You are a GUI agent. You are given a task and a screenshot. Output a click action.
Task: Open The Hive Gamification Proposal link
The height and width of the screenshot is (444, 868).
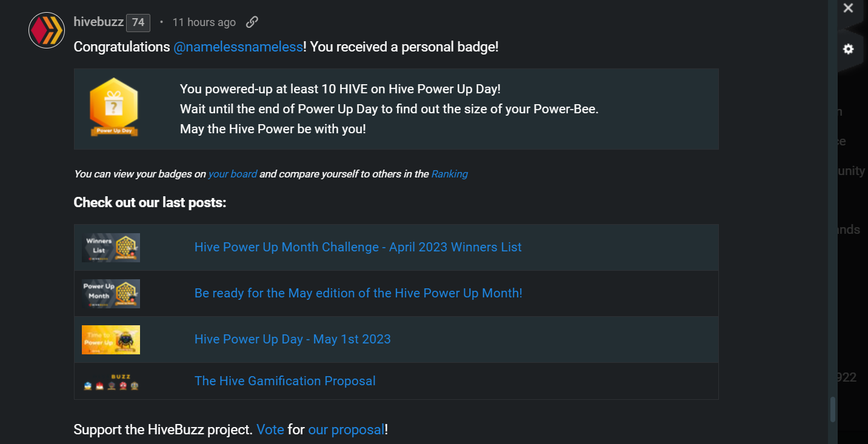tap(285, 381)
